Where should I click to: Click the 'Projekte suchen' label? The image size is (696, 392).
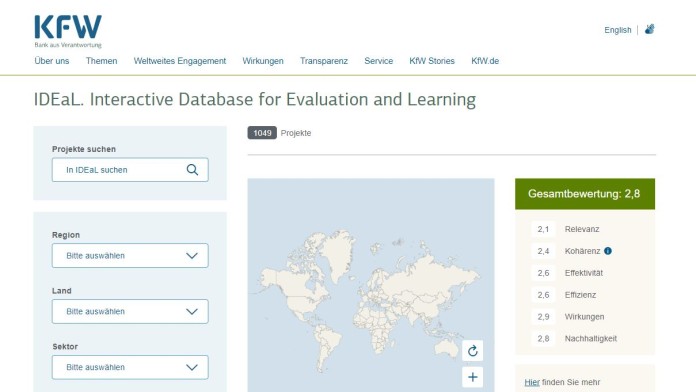84,149
